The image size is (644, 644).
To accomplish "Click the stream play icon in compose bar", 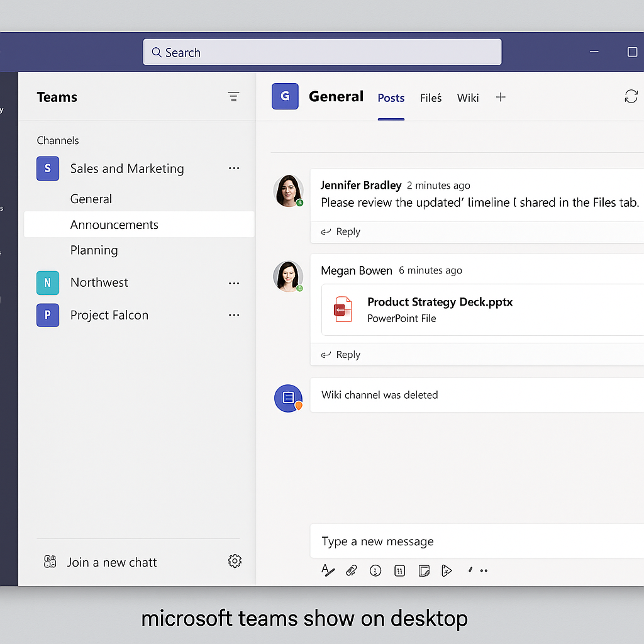I will [x=447, y=570].
